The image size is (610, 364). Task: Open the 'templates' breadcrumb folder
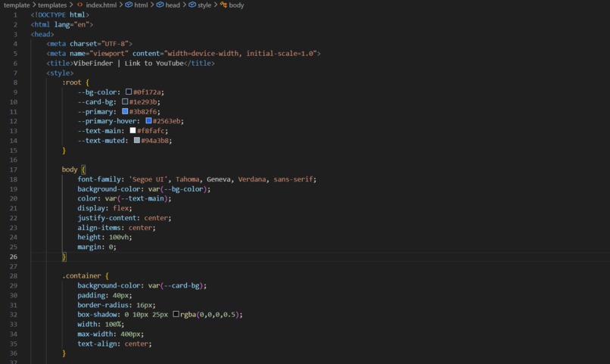tap(52, 5)
